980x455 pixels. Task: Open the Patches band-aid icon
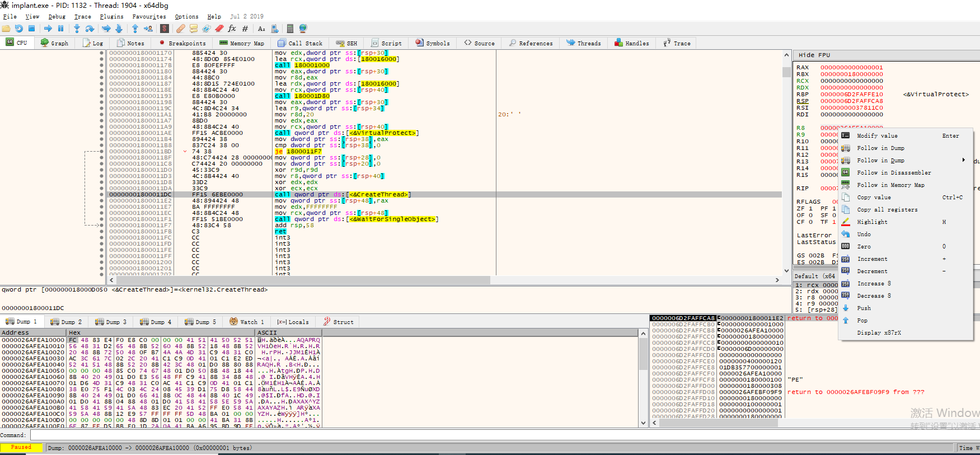tap(180, 29)
